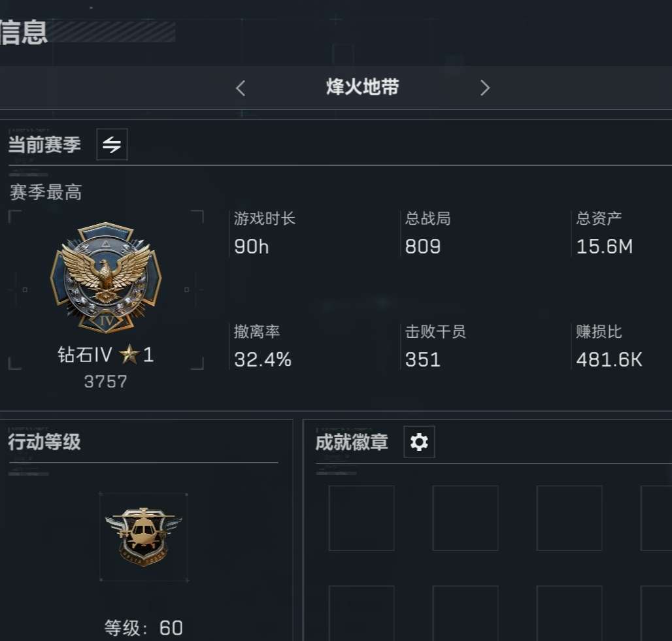Screen dimensions: 672x641
Task: Click the helicopter operation level badge
Action: pyautogui.click(x=144, y=536)
